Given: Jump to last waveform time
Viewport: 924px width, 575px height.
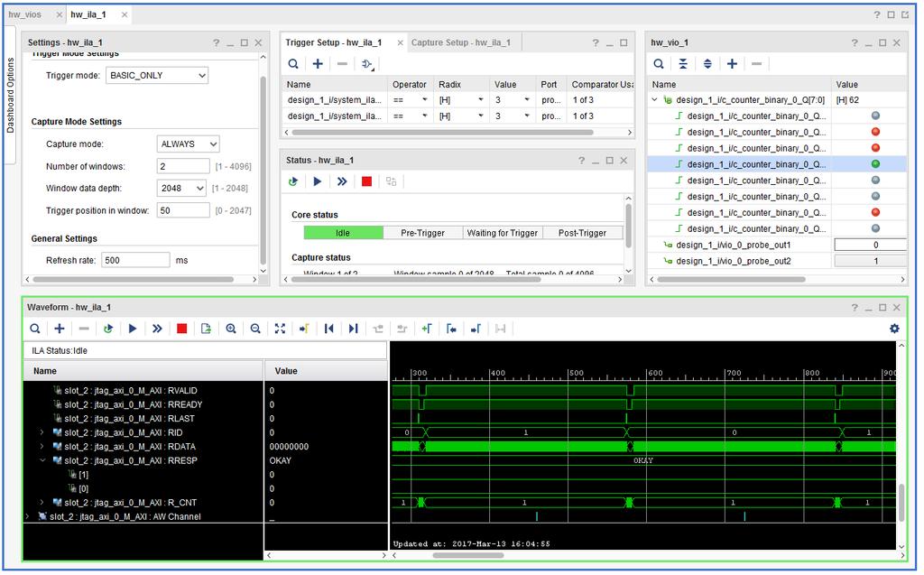Looking at the screenshot, I should pyautogui.click(x=353, y=329).
